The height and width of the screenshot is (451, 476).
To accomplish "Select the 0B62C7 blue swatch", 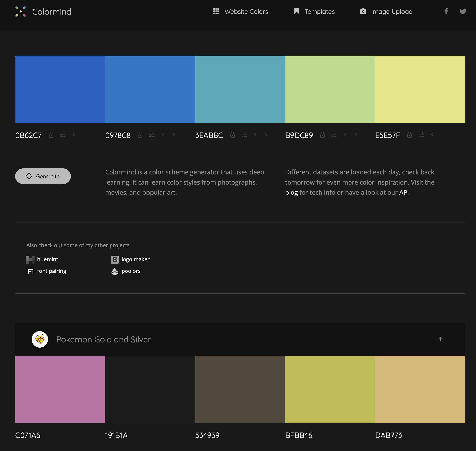I will [x=60, y=89].
